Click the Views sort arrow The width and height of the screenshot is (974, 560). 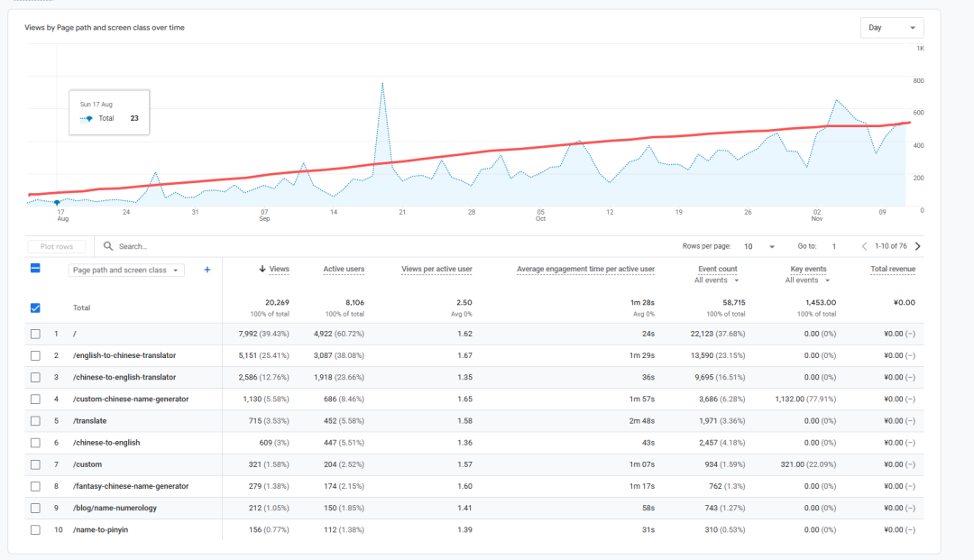click(x=262, y=269)
